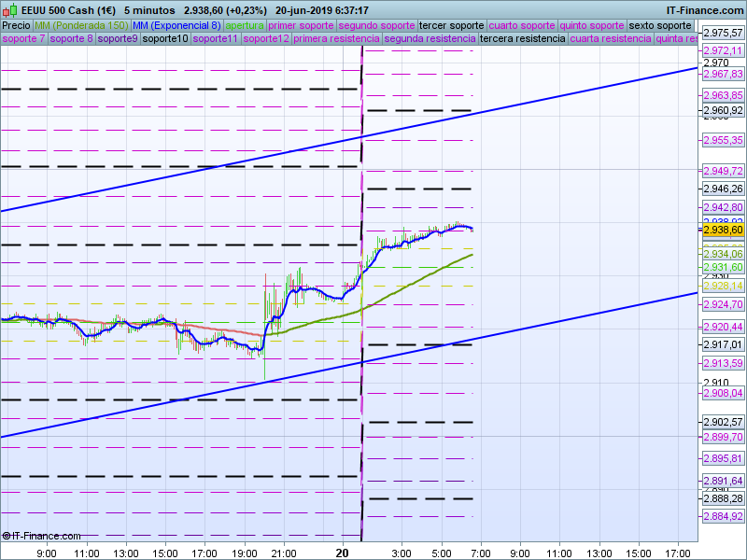Screen dimensions: 747x560
Task: Click the chart icon beside EEUU 500 Cash
Action: pos(11,10)
